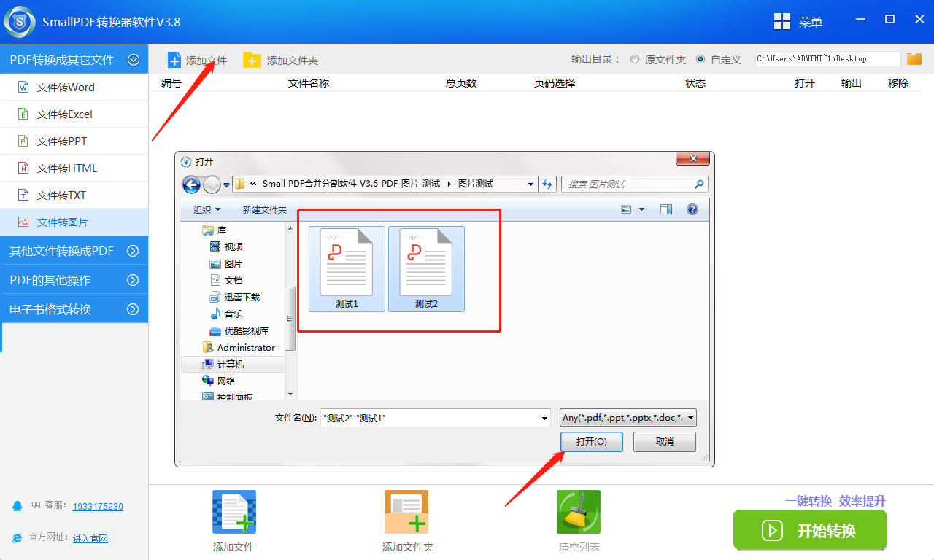Click the navigation pane scrollbar thumb
This screenshot has width=934, height=560.
coord(290,319)
